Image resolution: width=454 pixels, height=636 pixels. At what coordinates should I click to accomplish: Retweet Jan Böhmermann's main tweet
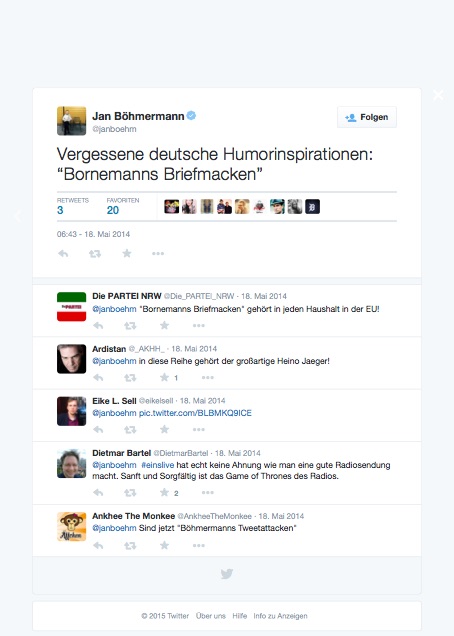point(95,254)
